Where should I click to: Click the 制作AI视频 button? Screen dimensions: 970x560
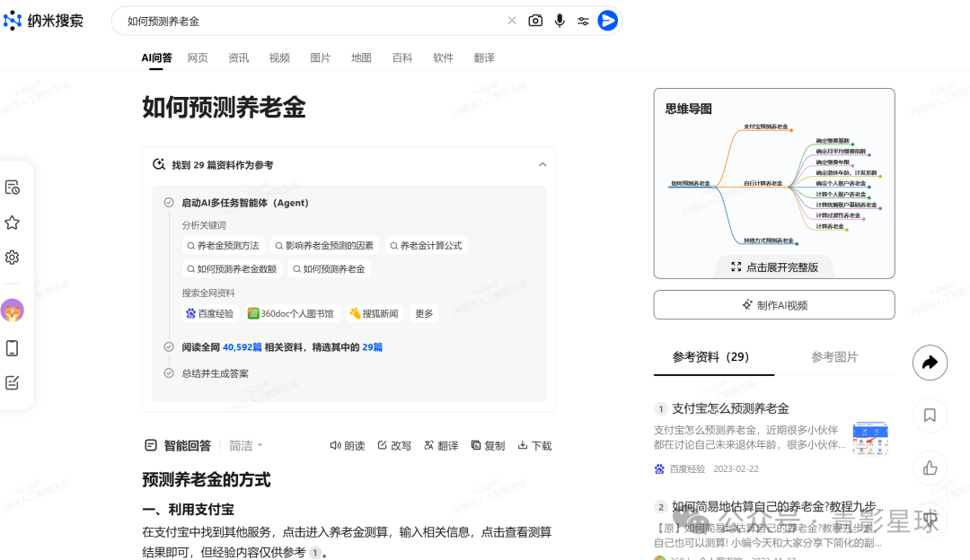[x=774, y=305]
